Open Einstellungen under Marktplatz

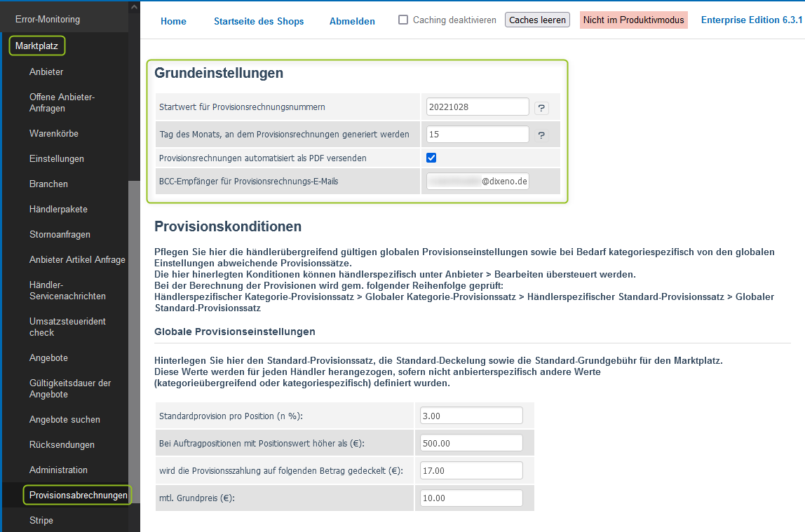[x=57, y=158]
